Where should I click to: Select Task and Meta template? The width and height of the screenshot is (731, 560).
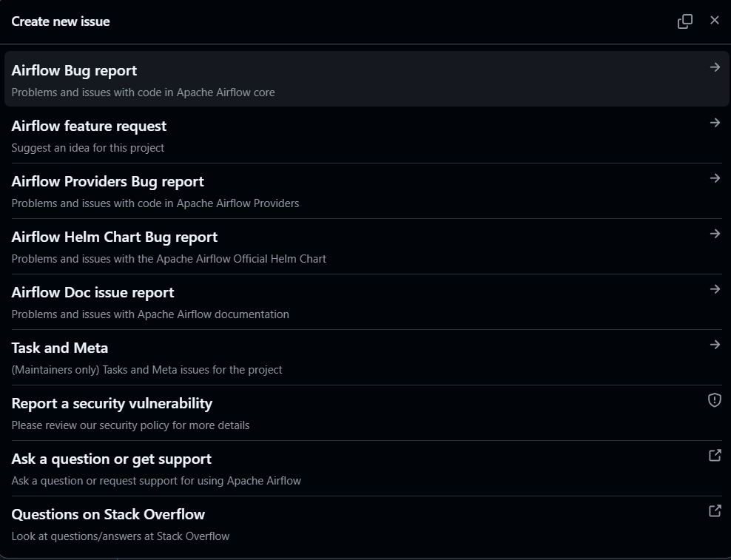pos(367,357)
